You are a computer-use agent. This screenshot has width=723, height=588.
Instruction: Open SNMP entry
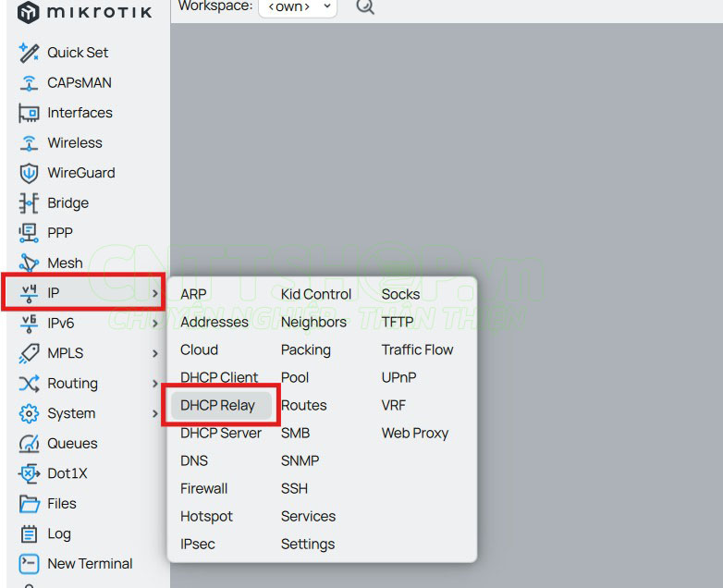[x=300, y=460]
